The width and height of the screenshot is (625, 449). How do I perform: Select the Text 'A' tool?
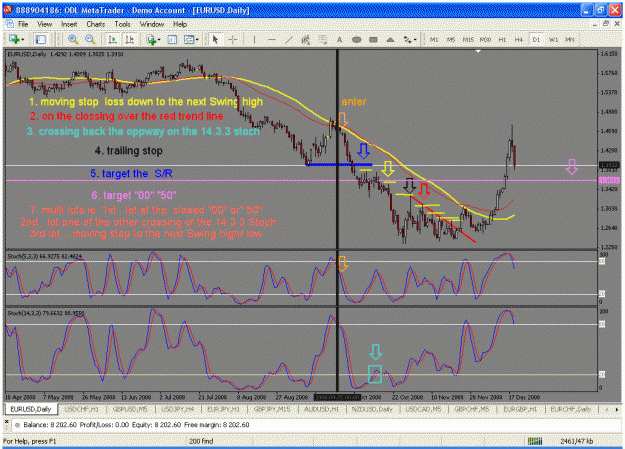tap(340, 39)
